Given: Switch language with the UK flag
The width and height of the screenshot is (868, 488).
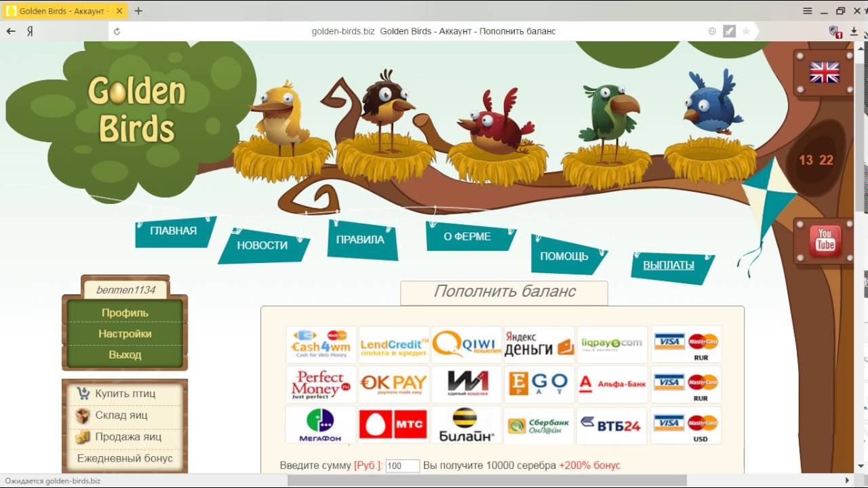Looking at the screenshot, I should [825, 73].
